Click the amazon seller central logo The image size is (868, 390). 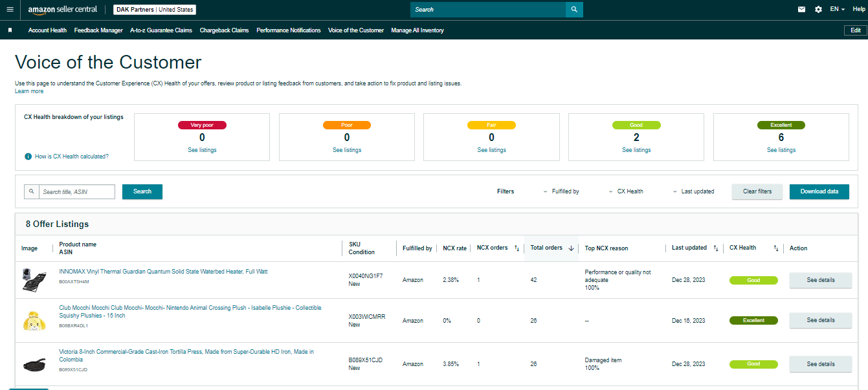coord(62,10)
